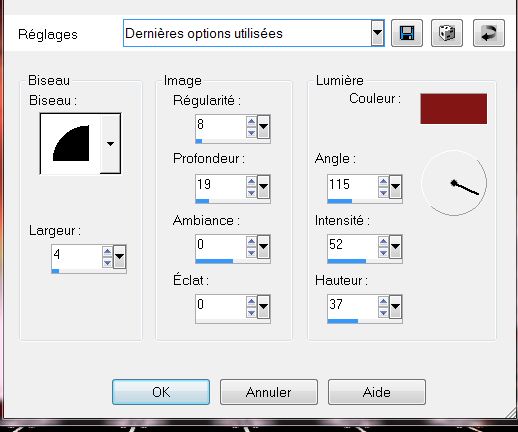Click the reset to default arrow icon
Screen dimensions: 518x432
[x=489, y=33]
